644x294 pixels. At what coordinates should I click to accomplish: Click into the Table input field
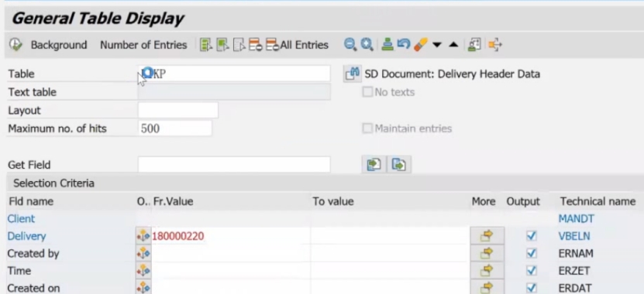pos(234,73)
